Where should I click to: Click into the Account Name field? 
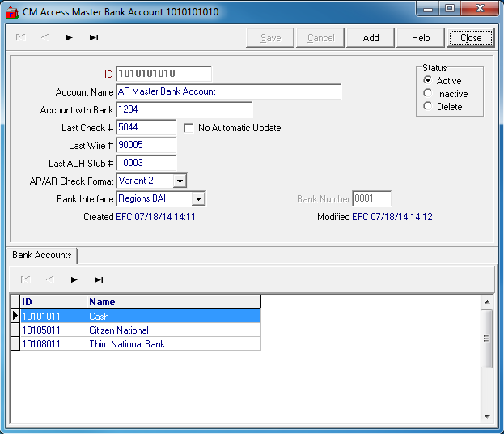pyautogui.click(x=228, y=91)
